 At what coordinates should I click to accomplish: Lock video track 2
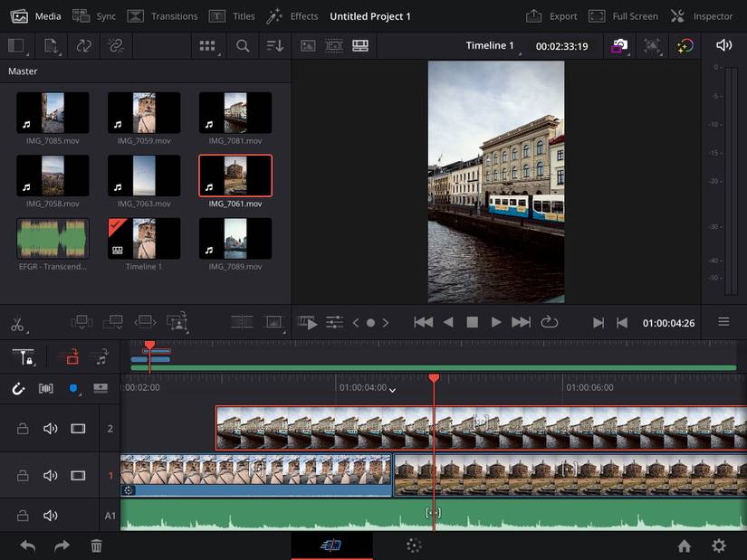coord(20,428)
